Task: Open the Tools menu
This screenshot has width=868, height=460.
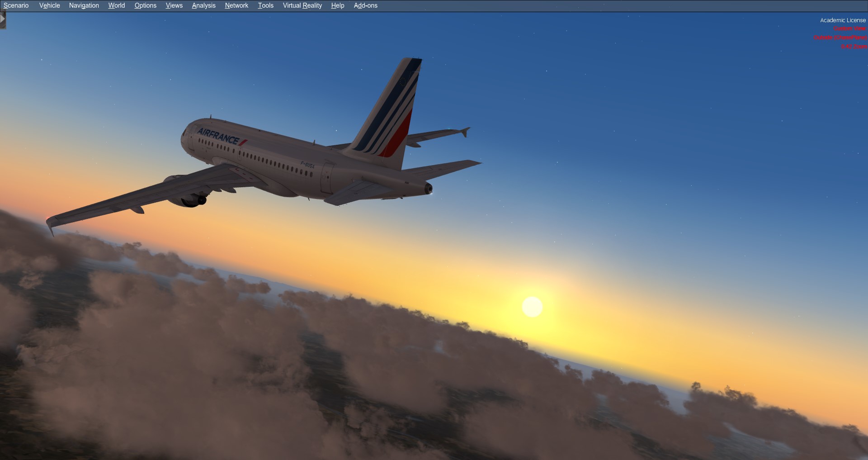Action: pyautogui.click(x=266, y=5)
